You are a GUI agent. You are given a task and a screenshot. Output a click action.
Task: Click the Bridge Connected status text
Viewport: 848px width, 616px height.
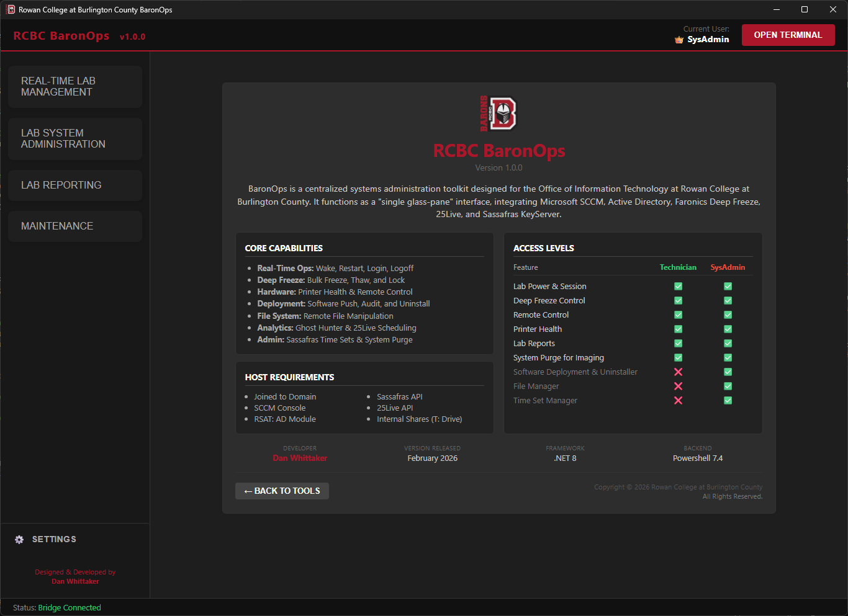tap(70, 608)
